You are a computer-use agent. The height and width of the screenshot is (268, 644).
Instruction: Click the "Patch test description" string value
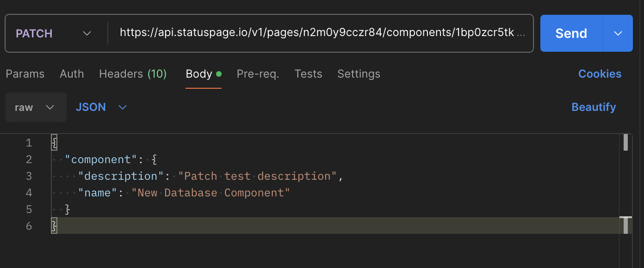[258, 176]
